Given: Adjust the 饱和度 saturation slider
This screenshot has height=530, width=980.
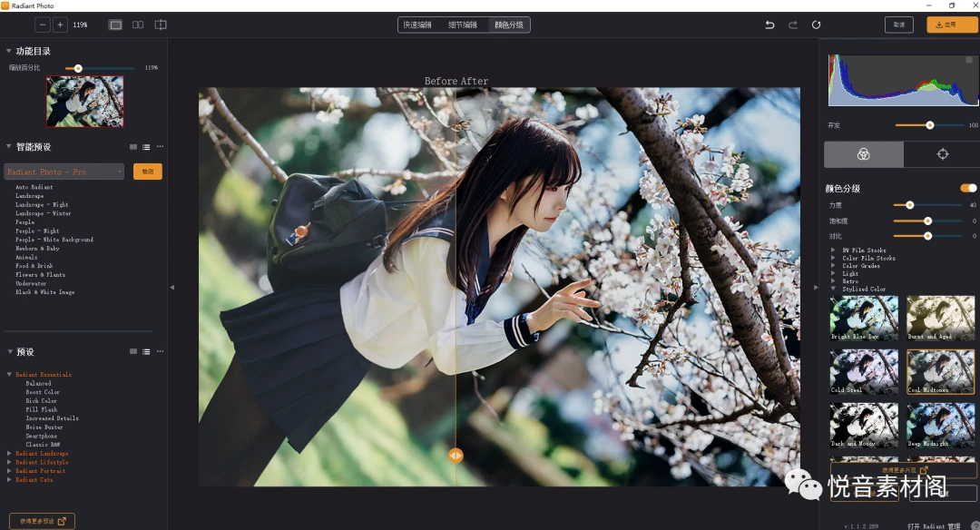Looking at the screenshot, I should pyautogui.click(x=928, y=221).
